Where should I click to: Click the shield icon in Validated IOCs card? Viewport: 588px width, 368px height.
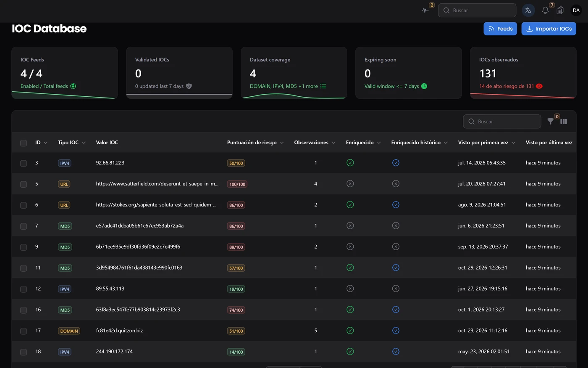(x=189, y=86)
